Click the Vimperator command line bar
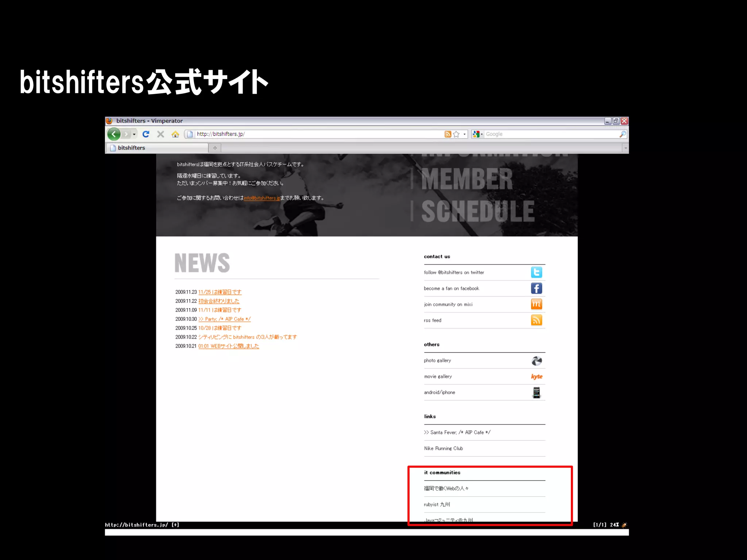 pos(367,532)
